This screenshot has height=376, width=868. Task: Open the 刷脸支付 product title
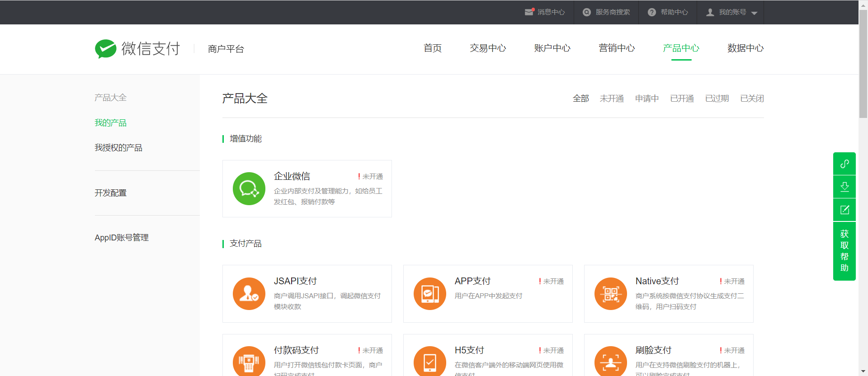pos(653,350)
